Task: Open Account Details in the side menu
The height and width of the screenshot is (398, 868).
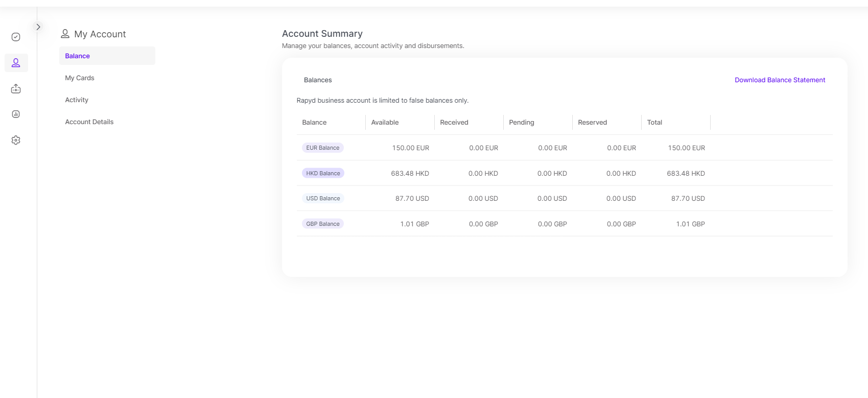Action: click(89, 122)
